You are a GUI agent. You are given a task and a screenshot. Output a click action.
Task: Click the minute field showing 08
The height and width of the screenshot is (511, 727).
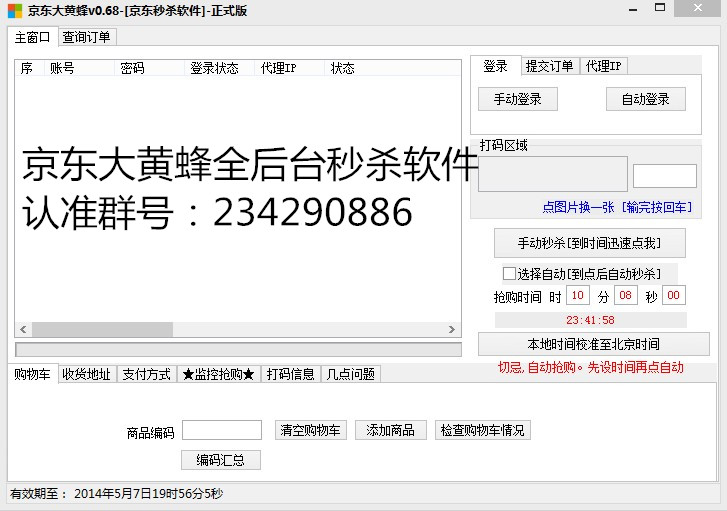click(625, 295)
